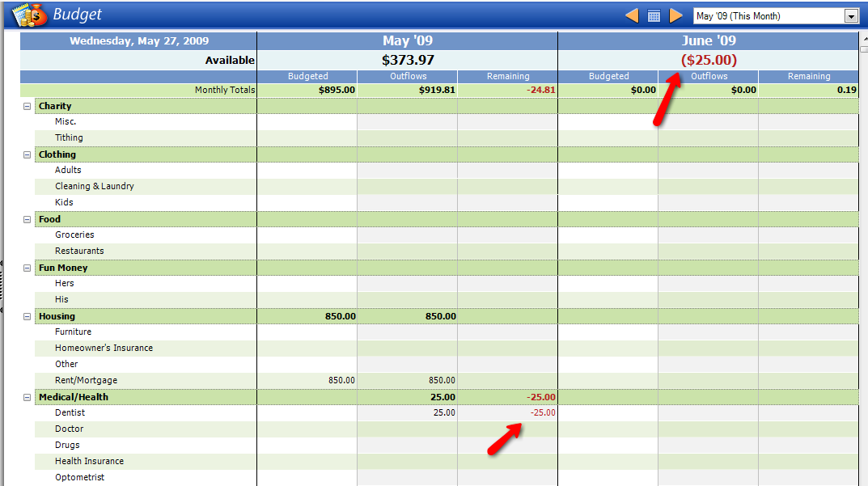
Task: Click May total budgeted $895.00
Action: [x=337, y=91]
